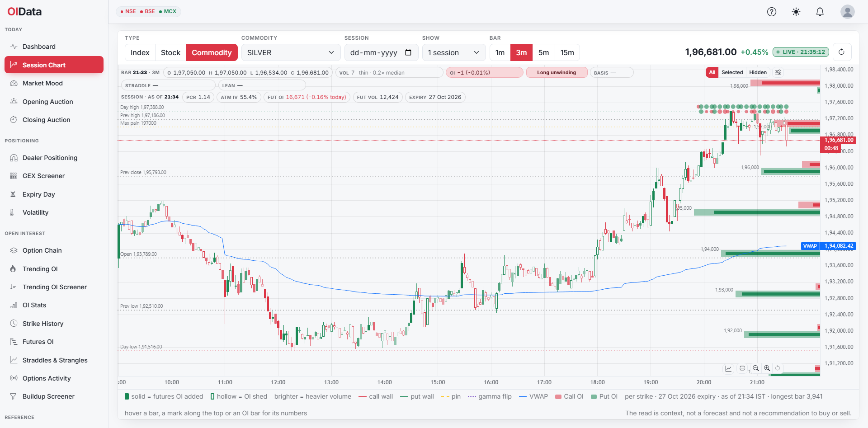Open the help question mark icon

click(x=772, y=12)
